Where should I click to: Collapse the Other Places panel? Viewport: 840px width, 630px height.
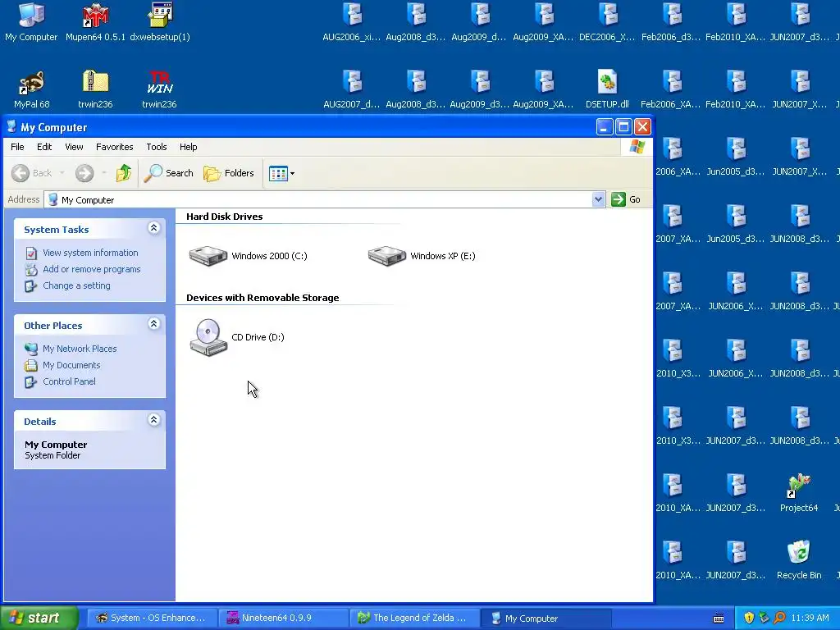click(x=153, y=324)
